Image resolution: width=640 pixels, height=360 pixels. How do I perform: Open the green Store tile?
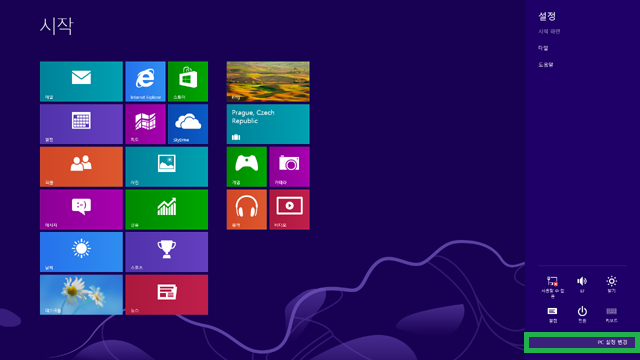tap(188, 81)
